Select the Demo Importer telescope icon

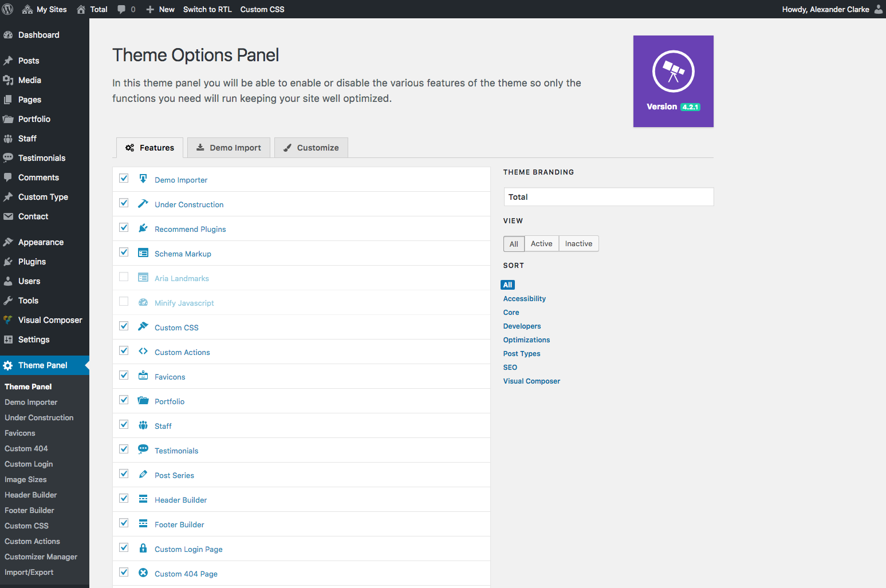(x=143, y=178)
